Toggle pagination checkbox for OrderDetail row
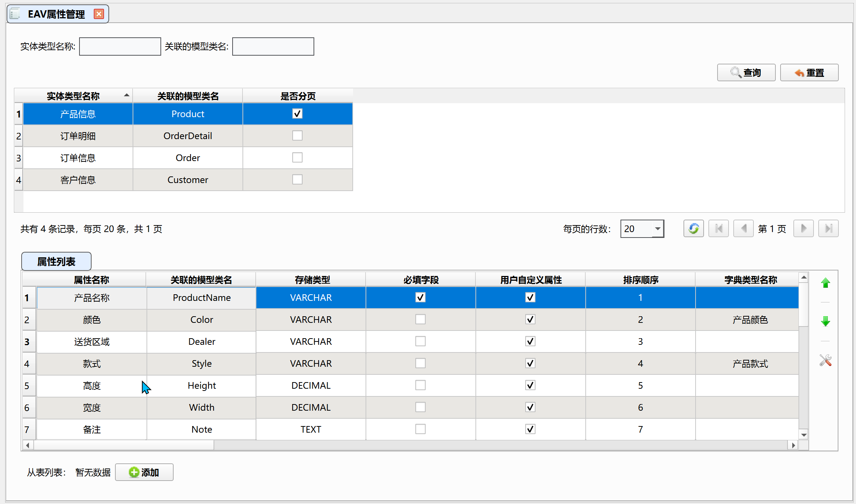The height and width of the screenshot is (504, 856). pos(297,136)
